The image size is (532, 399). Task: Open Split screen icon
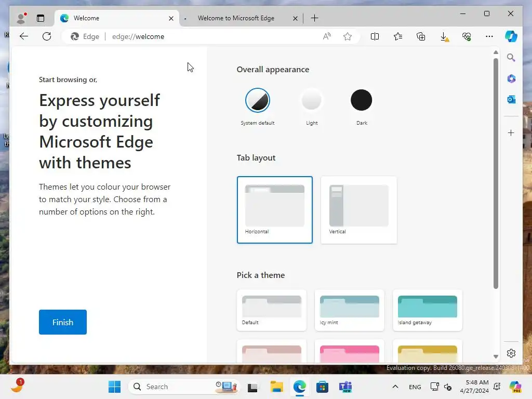(x=375, y=36)
